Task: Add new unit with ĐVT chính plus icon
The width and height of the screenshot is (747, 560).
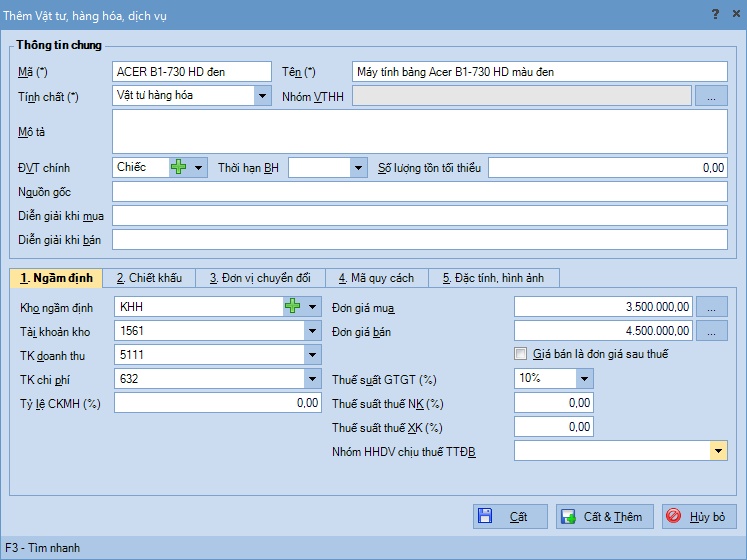Action: [179, 167]
